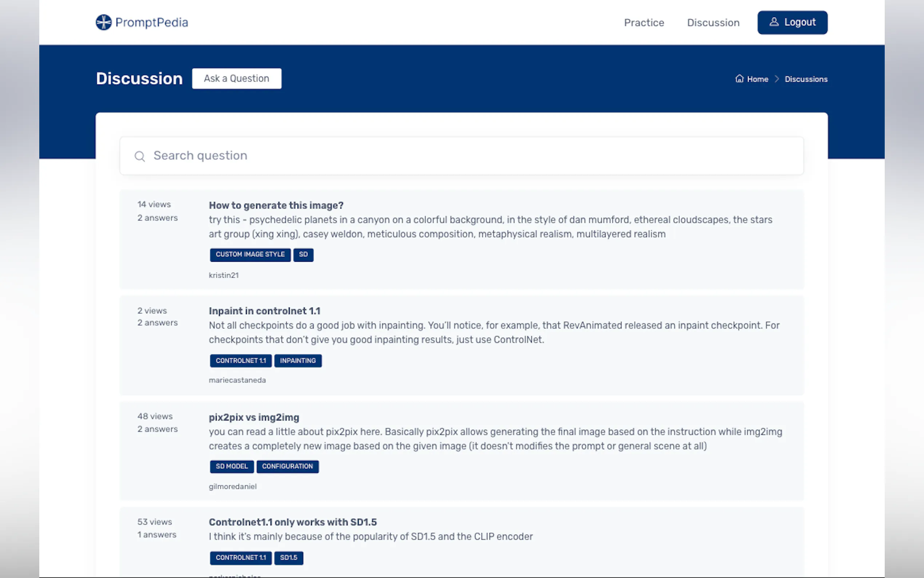Open 'How to generate this image?' thread

click(276, 205)
